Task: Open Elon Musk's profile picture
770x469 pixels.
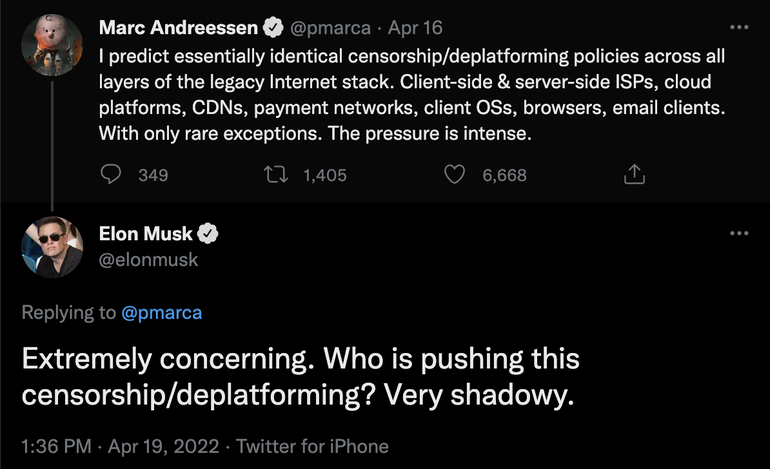Action: click(x=51, y=247)
